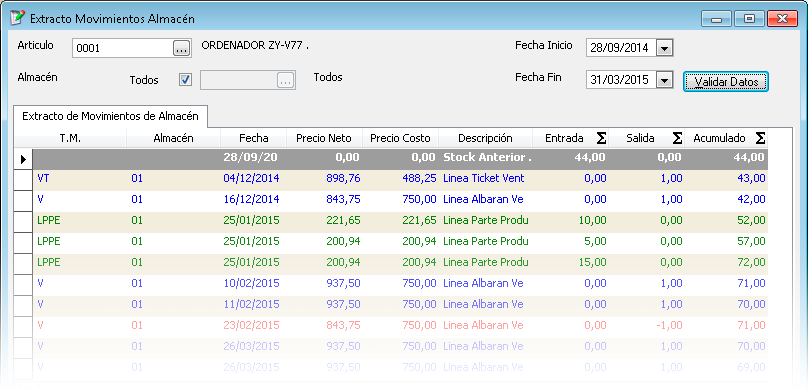808x392 pixels.
Task: Click the 221,65 Precio Neto cell
Action: tap(343, 220)
